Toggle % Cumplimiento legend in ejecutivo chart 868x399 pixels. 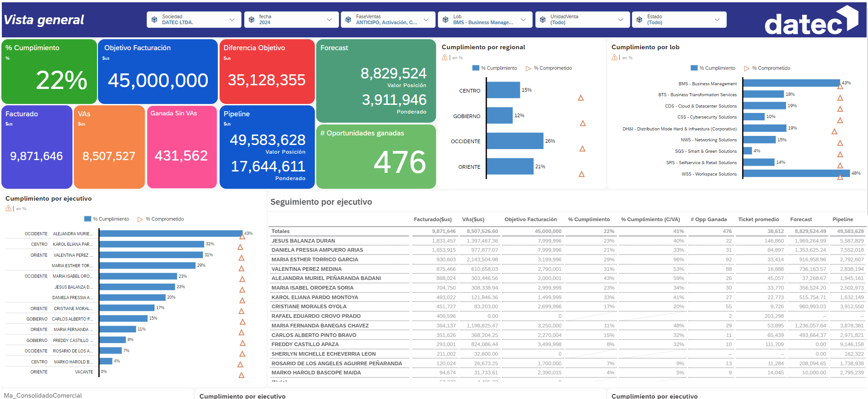[107, 219]
